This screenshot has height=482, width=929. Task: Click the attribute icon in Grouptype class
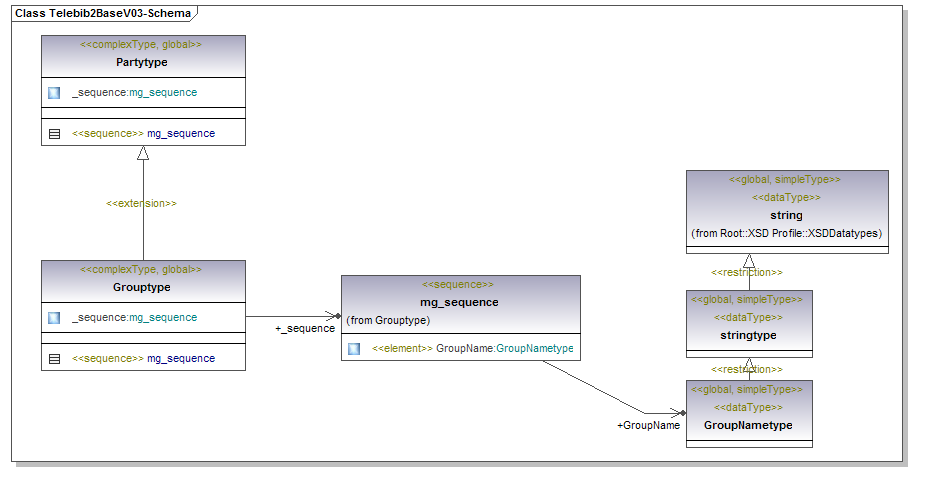[54, 318]
